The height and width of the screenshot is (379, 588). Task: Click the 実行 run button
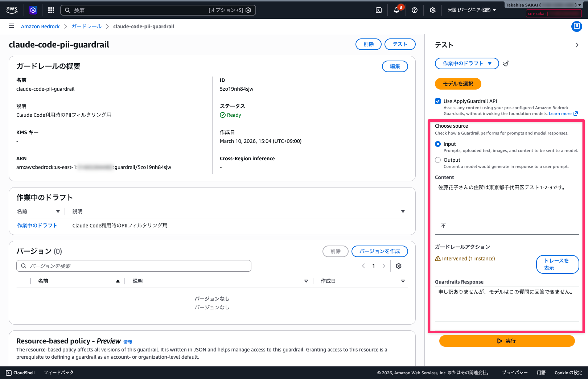pyautogui.click(x=507, y=341)
